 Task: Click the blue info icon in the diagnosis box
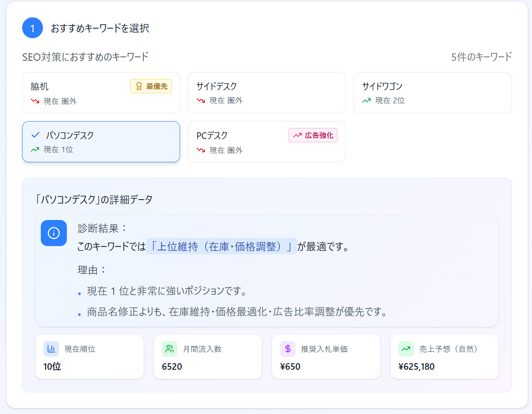point(54,233)
